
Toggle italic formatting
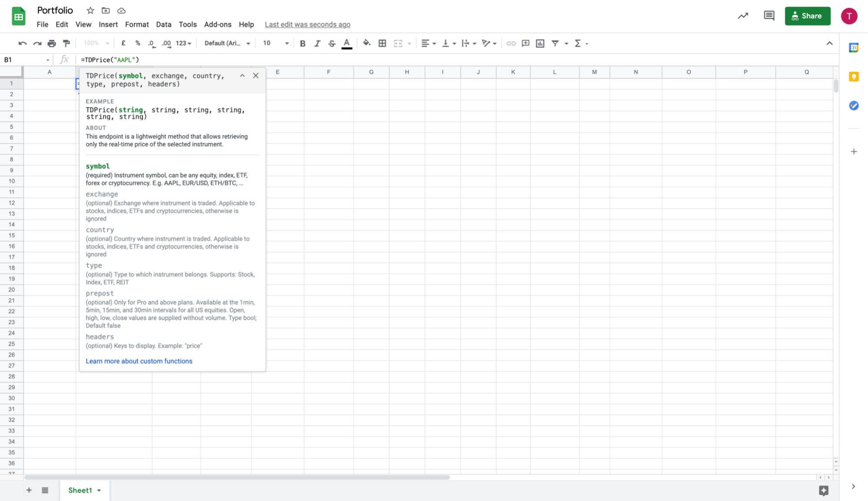pyautogui.click(x=317, y=43)
